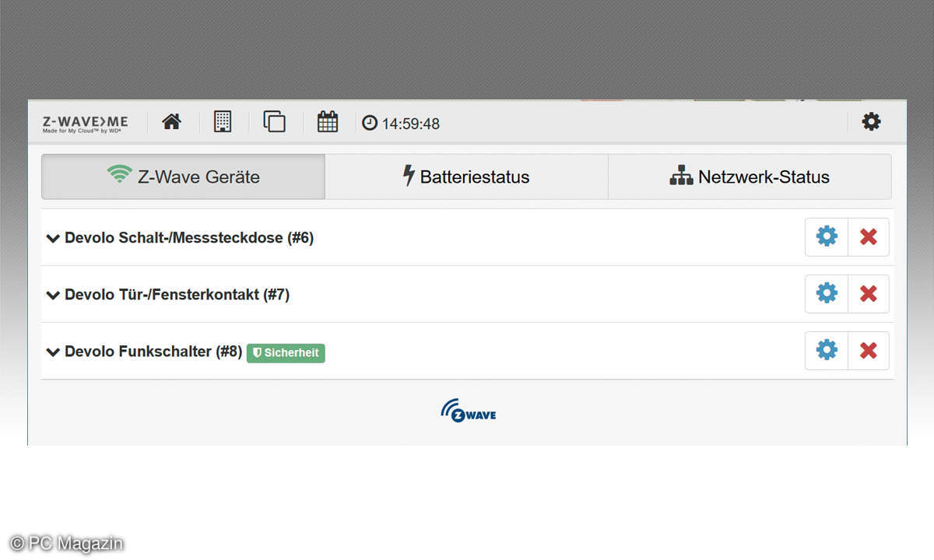
Task: Expand Devolo Schalt-/Messsteckdose (#6) chevron
Action: coord(53,238)
